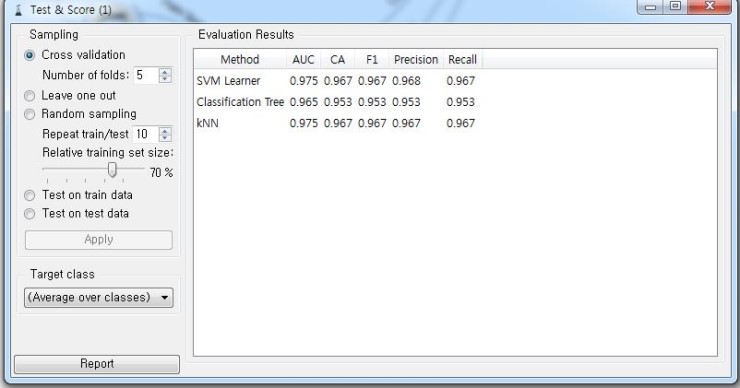Image resolution: width=740 pixels, height=388 pixels.
Task: Decrease number of folds with down arrow
Action: click(165, 78)
